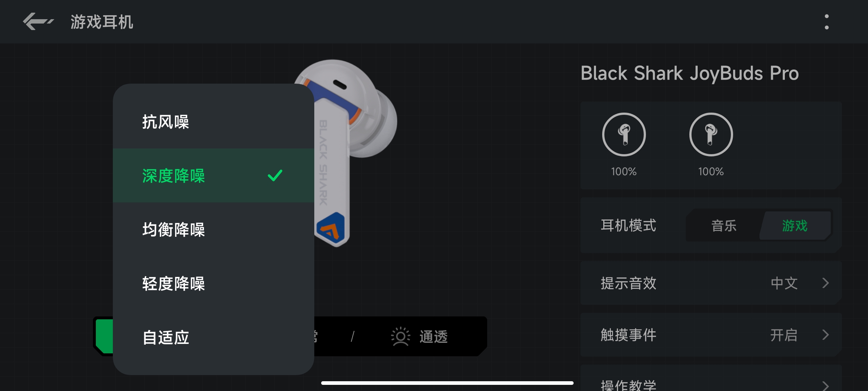Click the green checkmark beside 深度降噪
Image resolution: width=868 pixels, height=391 pixels.
tap(275, 176)
